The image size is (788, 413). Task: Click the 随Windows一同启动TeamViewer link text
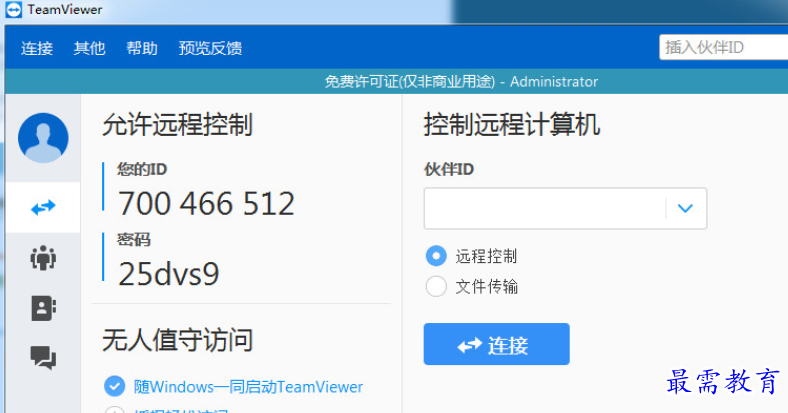248,387
